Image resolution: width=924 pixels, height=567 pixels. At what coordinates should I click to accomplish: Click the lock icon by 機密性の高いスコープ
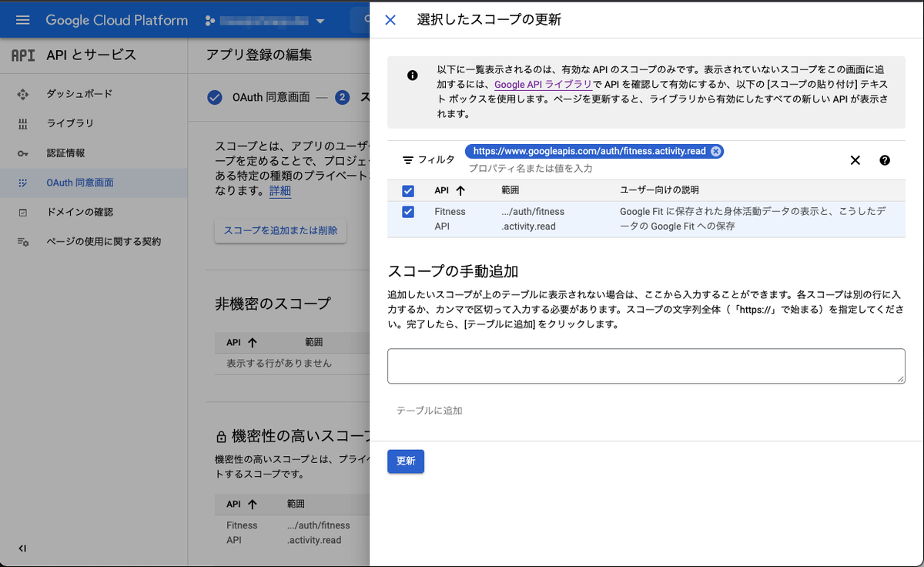pos(221,438)
